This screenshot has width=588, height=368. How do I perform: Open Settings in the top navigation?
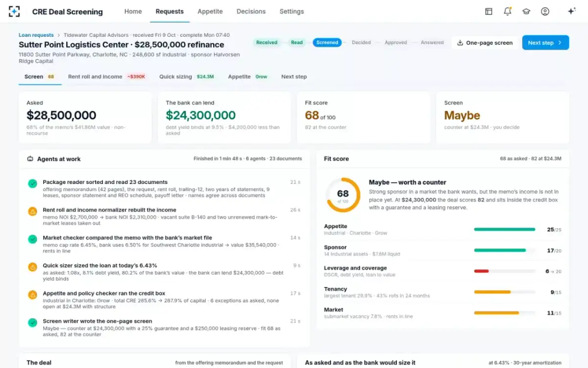tap(292, 11)
